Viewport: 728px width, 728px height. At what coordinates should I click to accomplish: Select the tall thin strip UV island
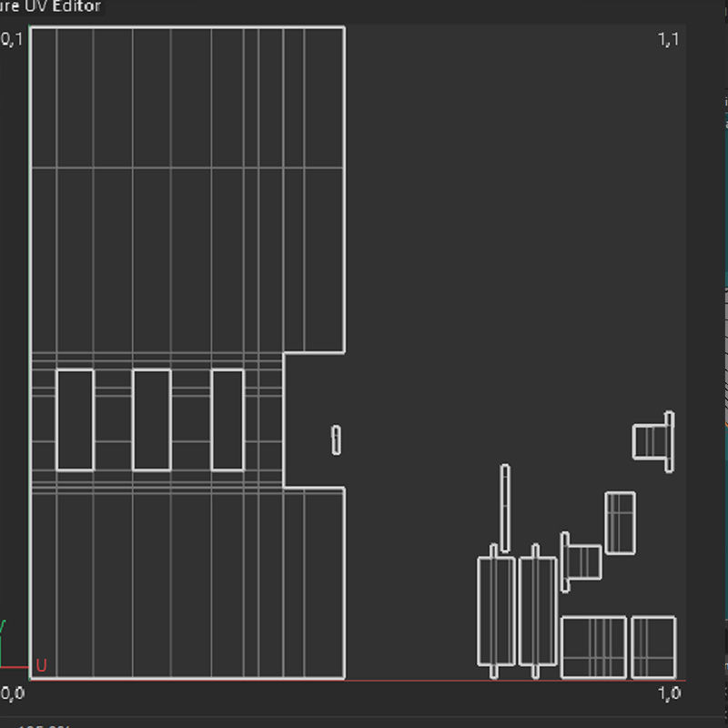click(505, 509)
